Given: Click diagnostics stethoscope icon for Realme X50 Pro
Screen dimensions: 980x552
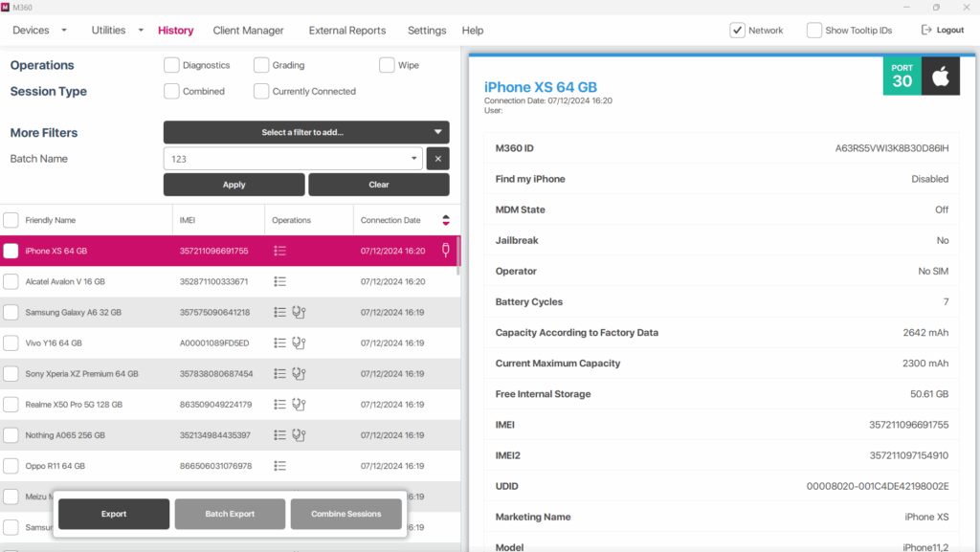Looking at the screenshot, I should [x=299, y=404].
